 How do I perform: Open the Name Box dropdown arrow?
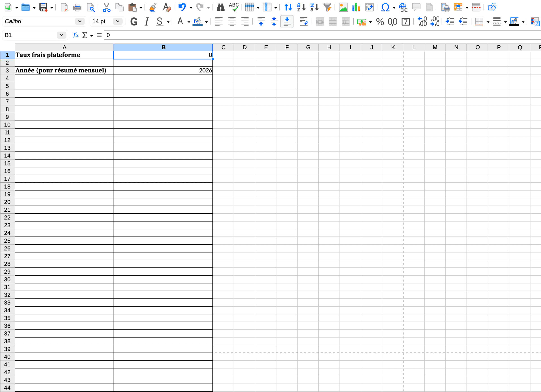point(61,35)
